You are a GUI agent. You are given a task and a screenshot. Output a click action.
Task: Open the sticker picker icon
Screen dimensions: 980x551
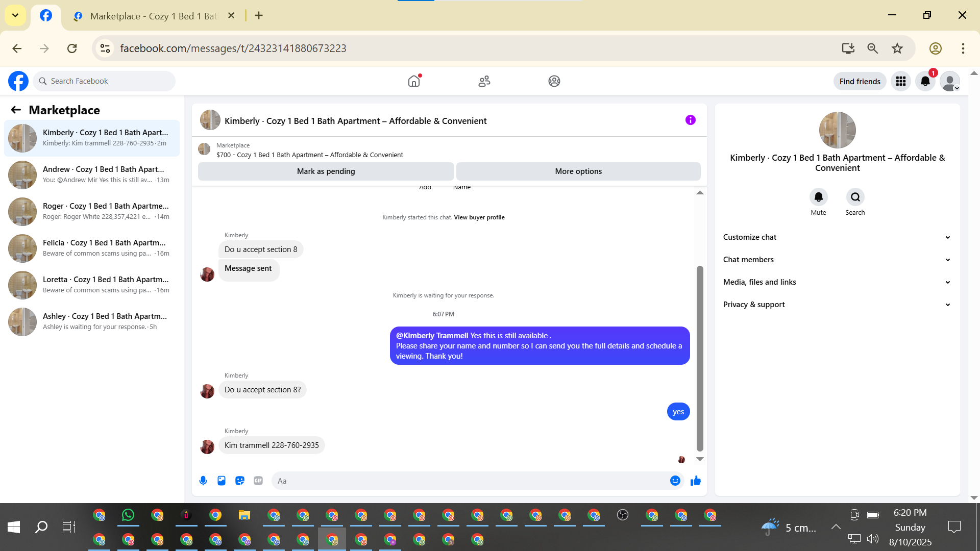[240, 481]
